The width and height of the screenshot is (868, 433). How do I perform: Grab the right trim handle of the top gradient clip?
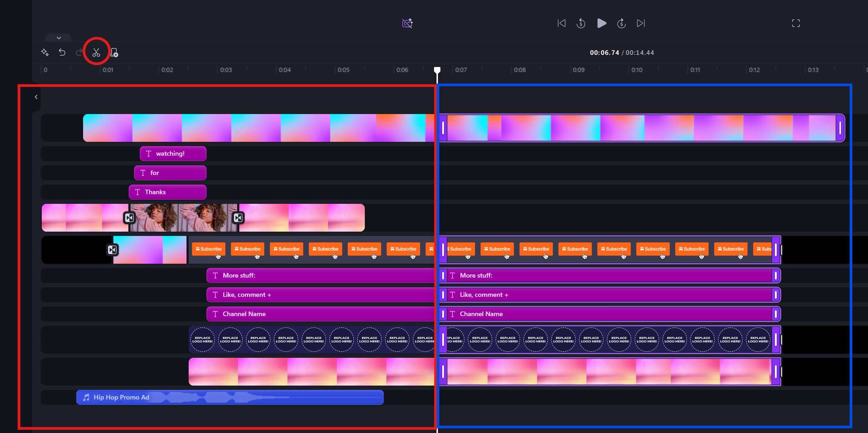pyautogui.click(x=840, y=128)
